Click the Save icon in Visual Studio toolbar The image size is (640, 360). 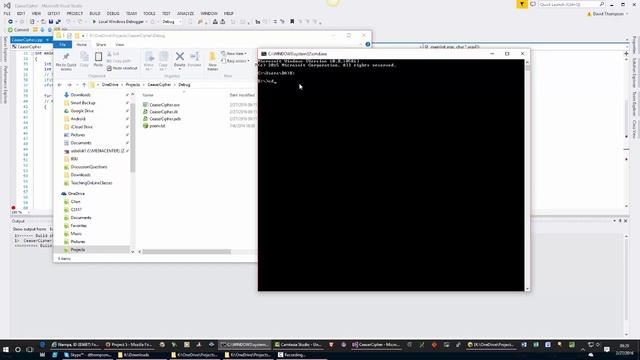click(51, 22)
